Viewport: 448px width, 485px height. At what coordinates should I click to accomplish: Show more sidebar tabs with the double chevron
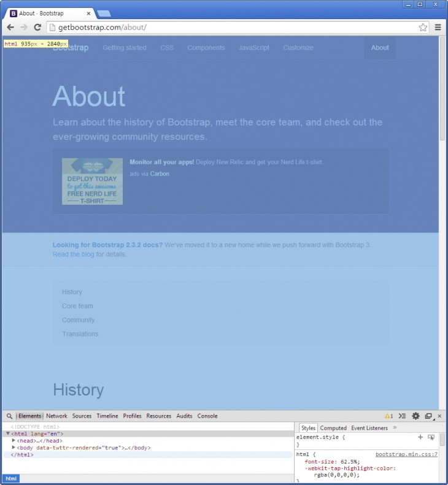[395, 427]
